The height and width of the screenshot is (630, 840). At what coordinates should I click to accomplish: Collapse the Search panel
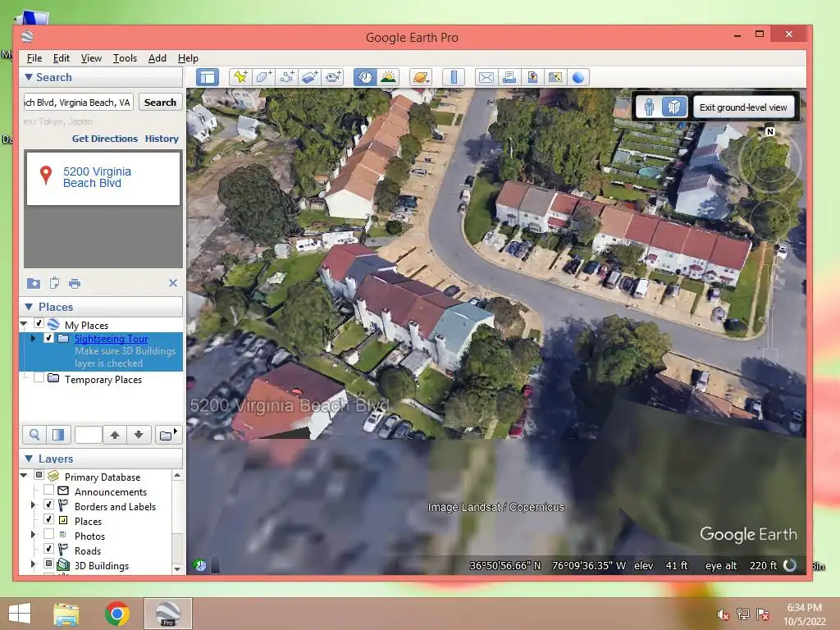29,77
